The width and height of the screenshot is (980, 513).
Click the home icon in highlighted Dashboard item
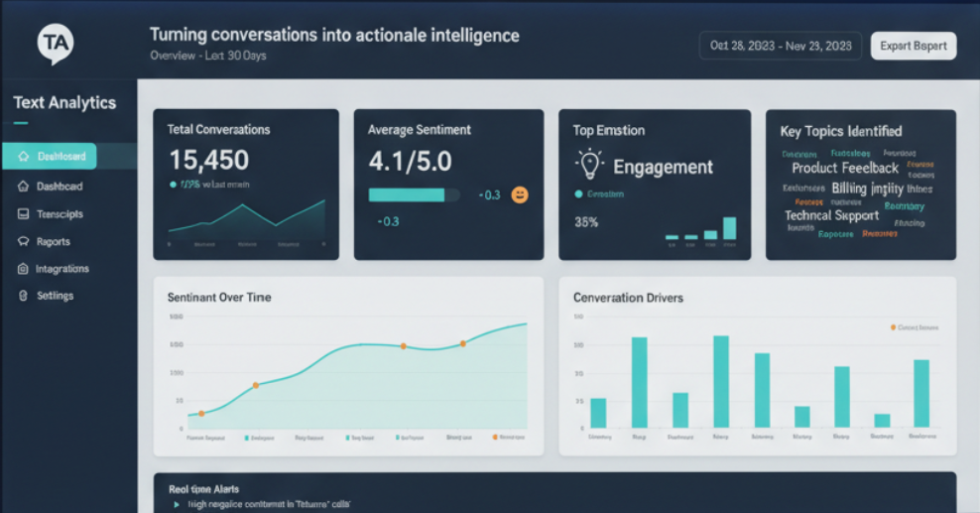(x=24, y=157)
